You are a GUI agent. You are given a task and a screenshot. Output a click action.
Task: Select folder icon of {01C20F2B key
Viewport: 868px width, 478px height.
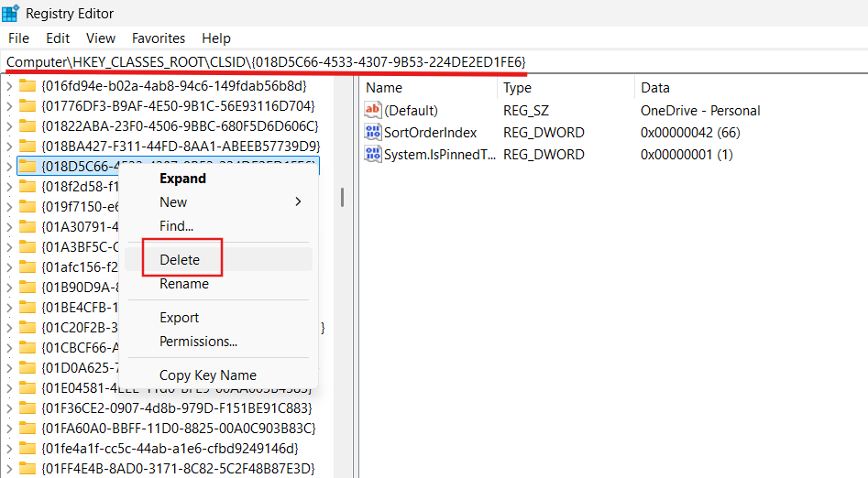coord(27,328)
